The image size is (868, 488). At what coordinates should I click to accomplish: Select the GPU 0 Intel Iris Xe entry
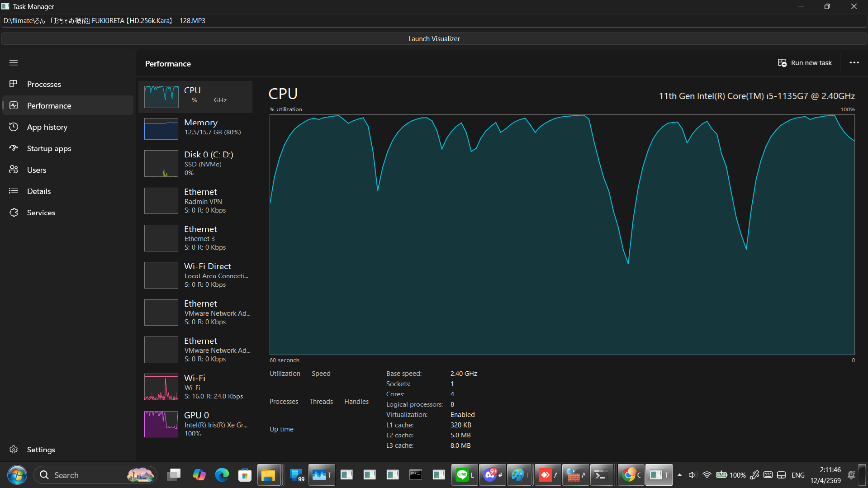pyautogui.click(x=195, y=424)
